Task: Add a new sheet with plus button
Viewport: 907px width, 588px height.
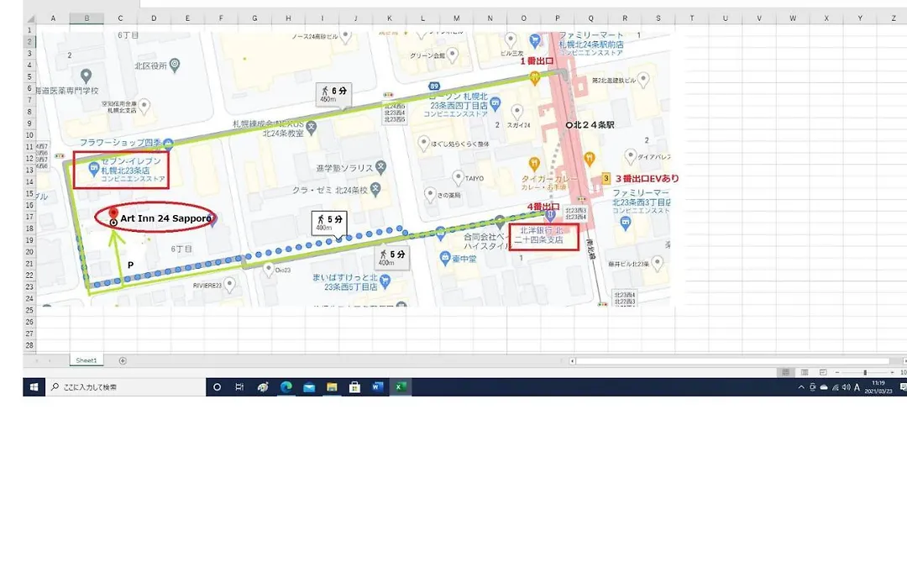Action: pos(123,360)
